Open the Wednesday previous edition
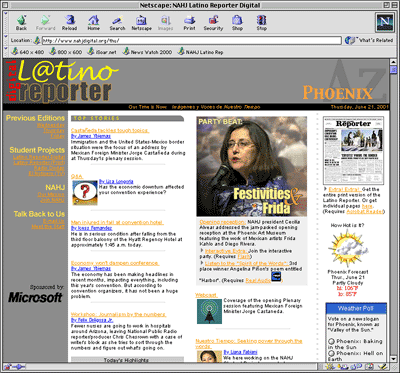 (x=51, y=125)
